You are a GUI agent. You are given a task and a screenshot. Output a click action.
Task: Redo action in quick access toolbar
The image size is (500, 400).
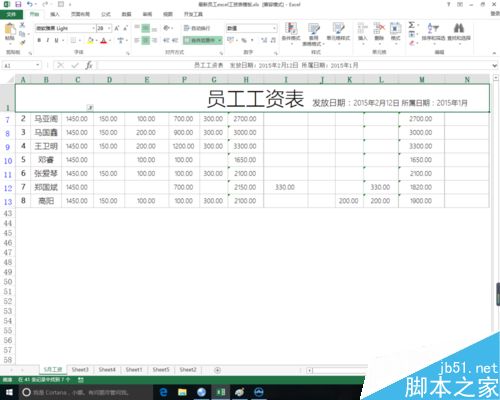45,4
